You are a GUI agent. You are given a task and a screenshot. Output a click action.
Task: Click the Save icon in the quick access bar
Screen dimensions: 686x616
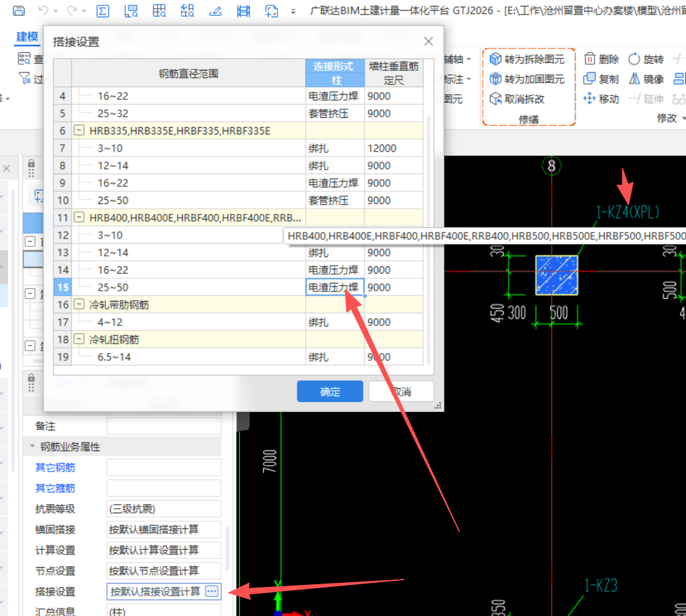[19, 11]
